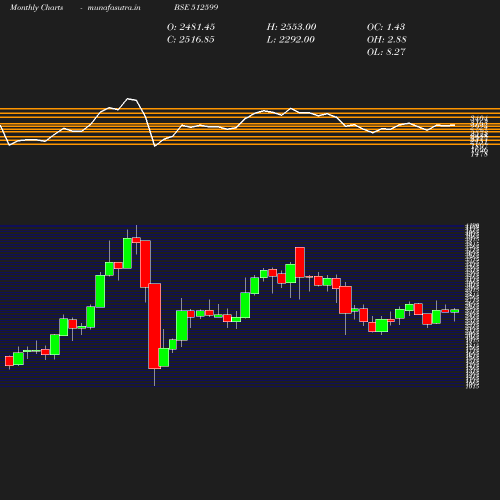Screen dimensions: 500x500
Task: Click the 'OC: 1.43' reading
Action: pyautogui.click(x=386, y=27)
